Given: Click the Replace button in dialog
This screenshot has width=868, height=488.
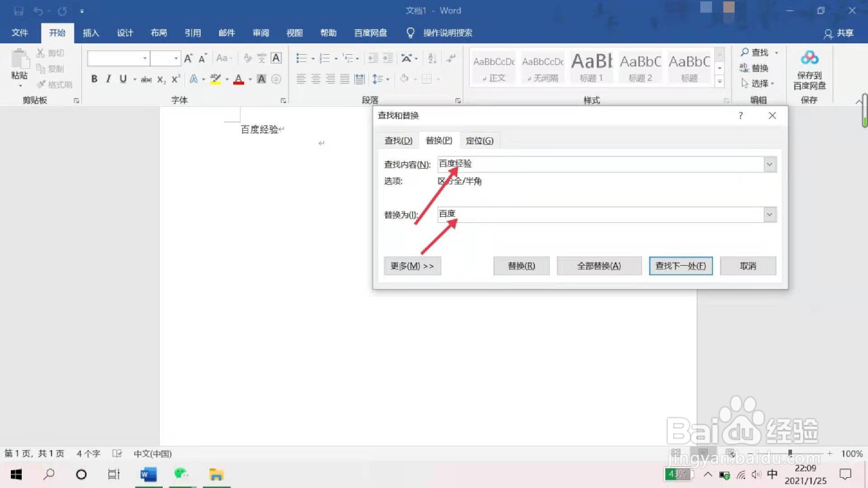Looking at the screenshot, I should click(521, 266).
